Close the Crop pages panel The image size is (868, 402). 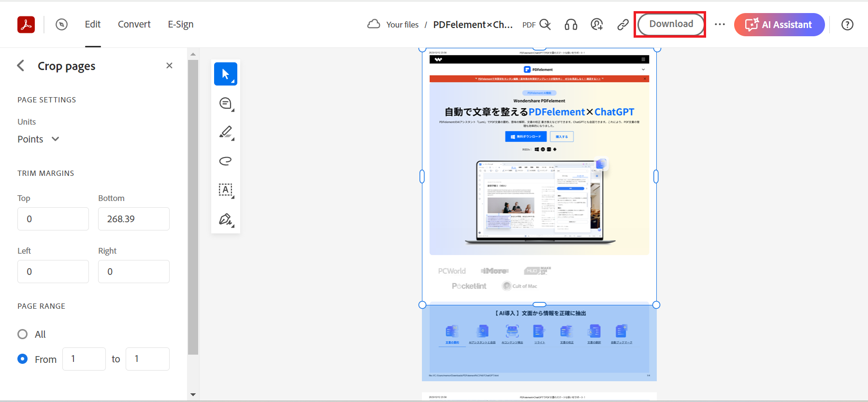pyautogui.click(x=169, y=66)
